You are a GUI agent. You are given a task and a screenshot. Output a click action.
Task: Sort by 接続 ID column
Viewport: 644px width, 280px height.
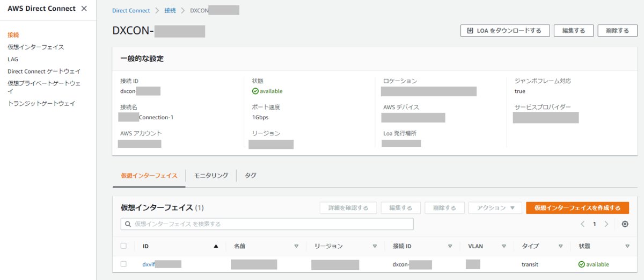450,246
